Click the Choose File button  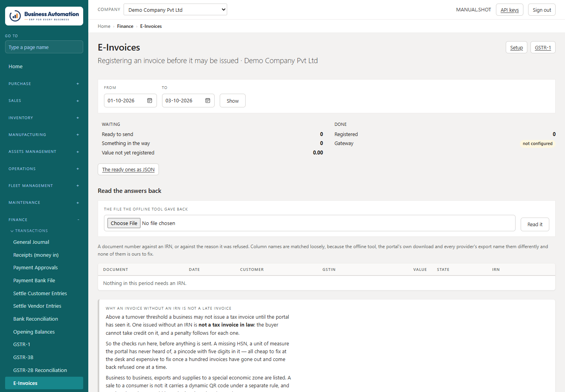tap(124, 223)
